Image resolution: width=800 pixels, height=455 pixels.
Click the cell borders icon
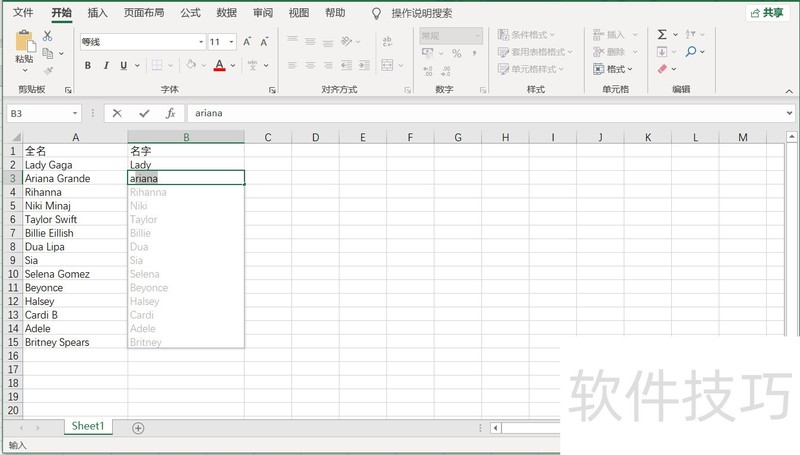point(157,65)
